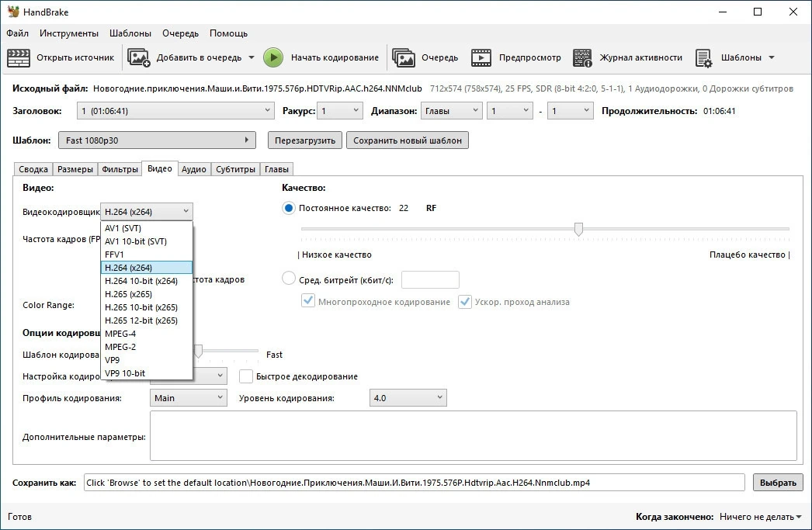The image size is (812, 530).
Task: Click the green Start Encode play icon
Action: coord(273,57)
